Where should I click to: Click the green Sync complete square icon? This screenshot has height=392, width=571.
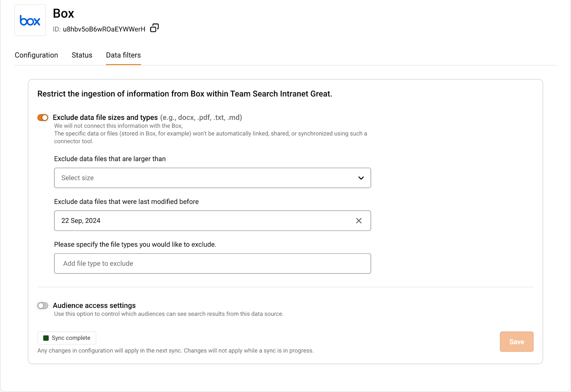(46, 338)
